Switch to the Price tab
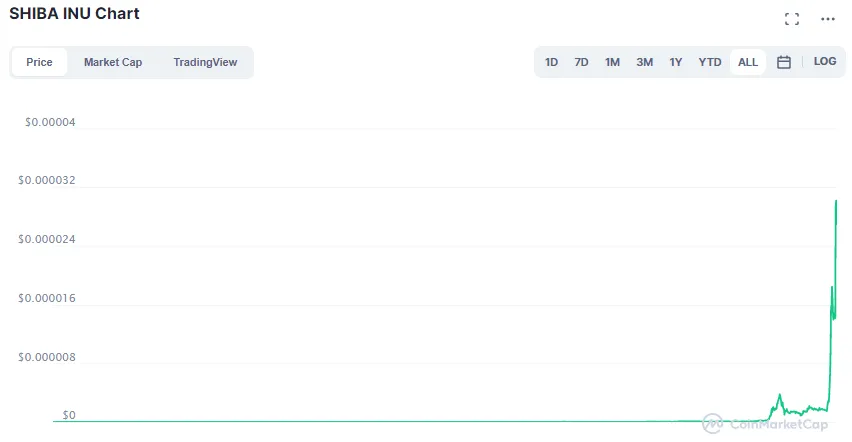852x442 pixels. tap(39, 62)
